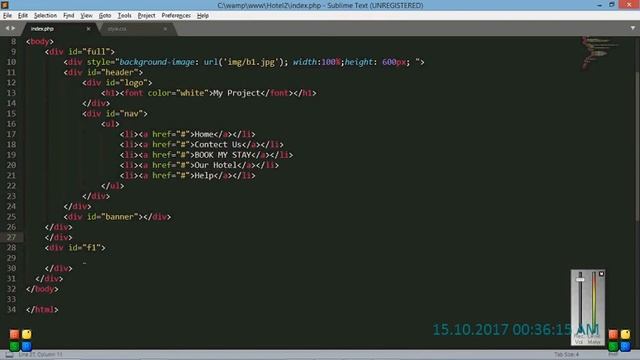The height and width of the screenshot is (360, 640).
Task: Click line number 34 in the gutter
Action: (x=11, y=310)
